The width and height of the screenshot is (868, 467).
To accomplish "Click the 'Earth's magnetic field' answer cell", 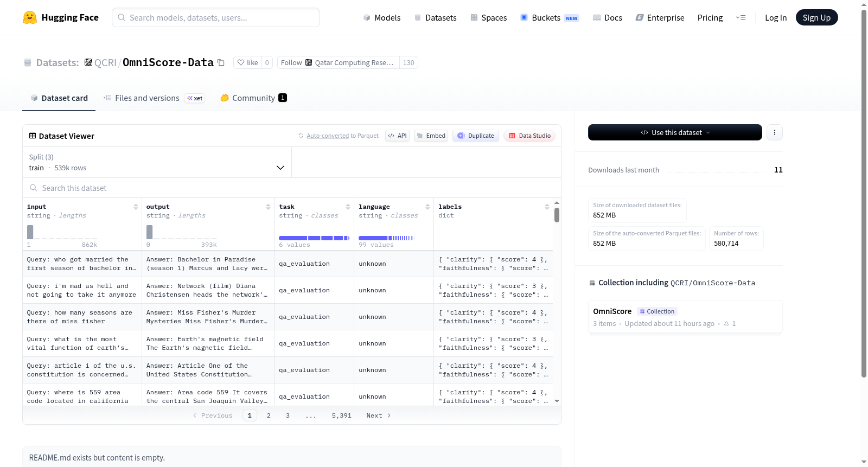I will point(208,344).
